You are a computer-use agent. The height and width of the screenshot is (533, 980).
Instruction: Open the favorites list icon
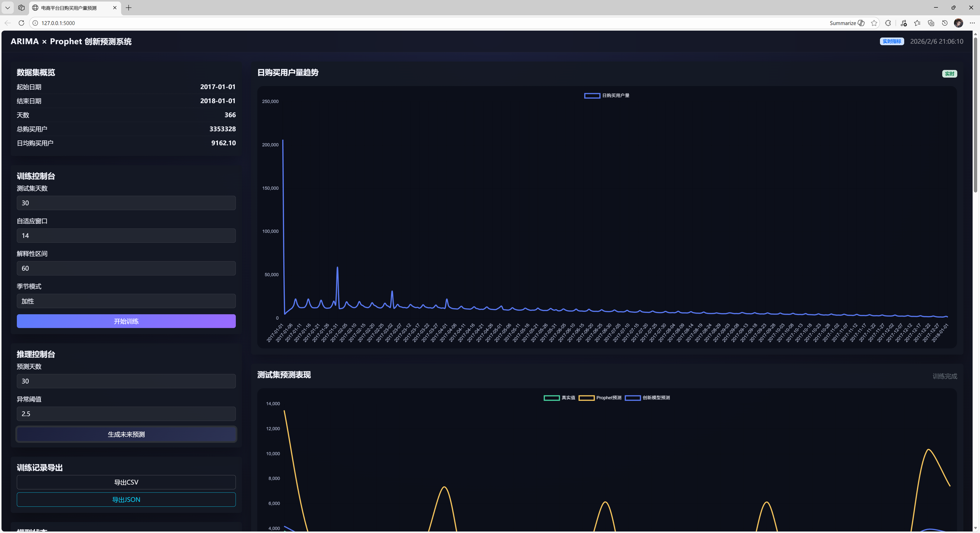[x=917, y=23]
